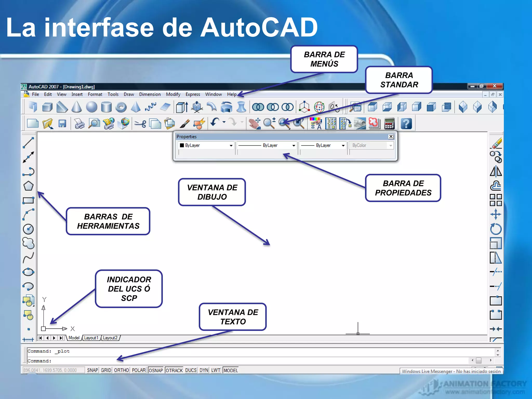Viewport: 532px width, 399px height.
Task: Click the command window horizontal scrollbar thumb
Action: click(x=479, y=361)
